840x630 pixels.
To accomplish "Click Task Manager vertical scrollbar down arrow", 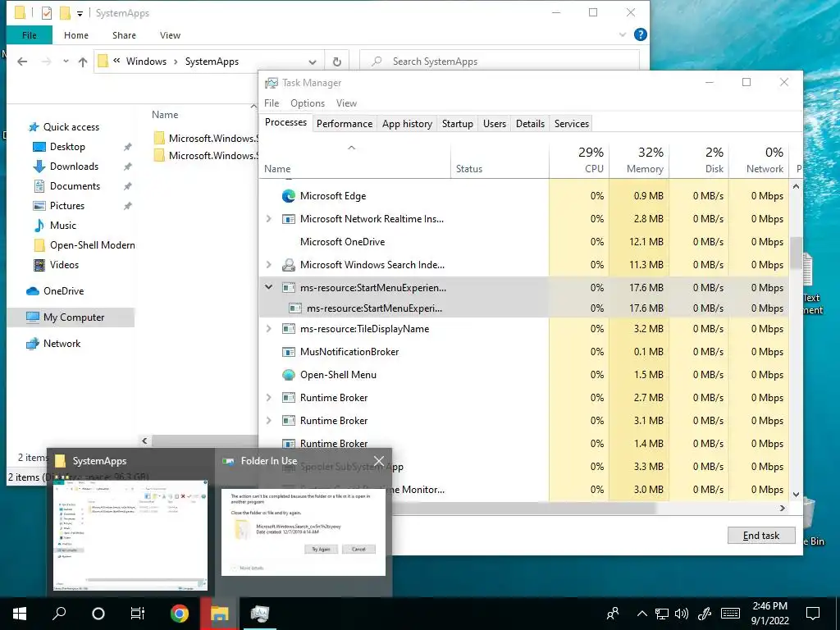I will 796,495.
